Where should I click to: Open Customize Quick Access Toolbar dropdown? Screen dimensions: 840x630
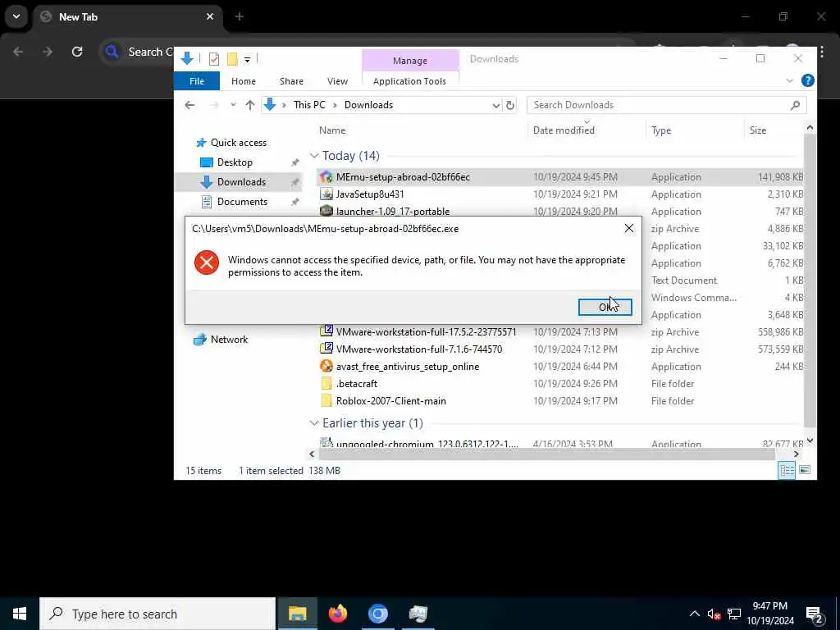(247, 59)
